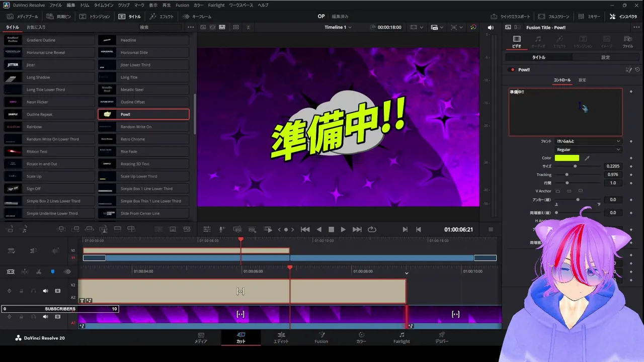The image size is (644, 362).
Task: Toggle the Inspector panel
Action: [623, 16]
